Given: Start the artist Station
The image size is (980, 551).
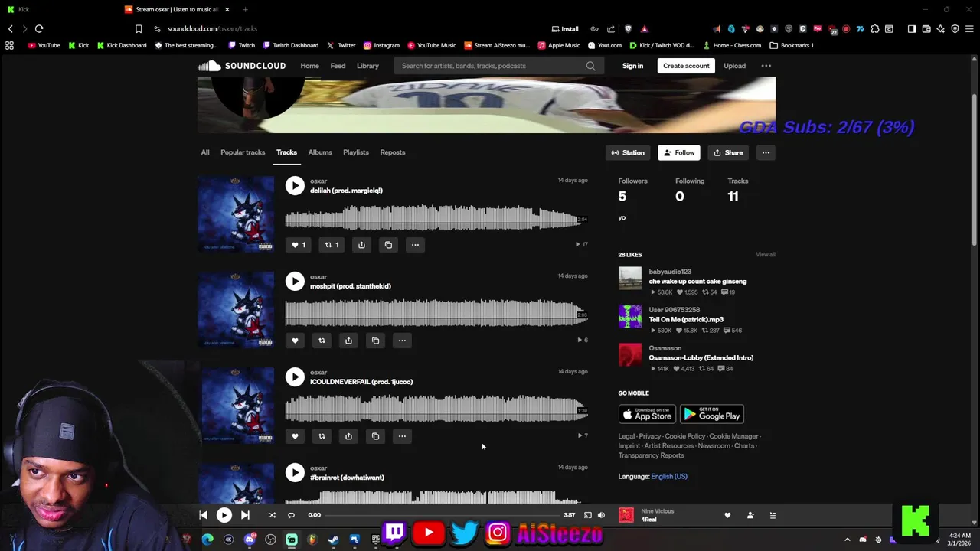Looking at the screenshot, I should click(x=628, y=153).
